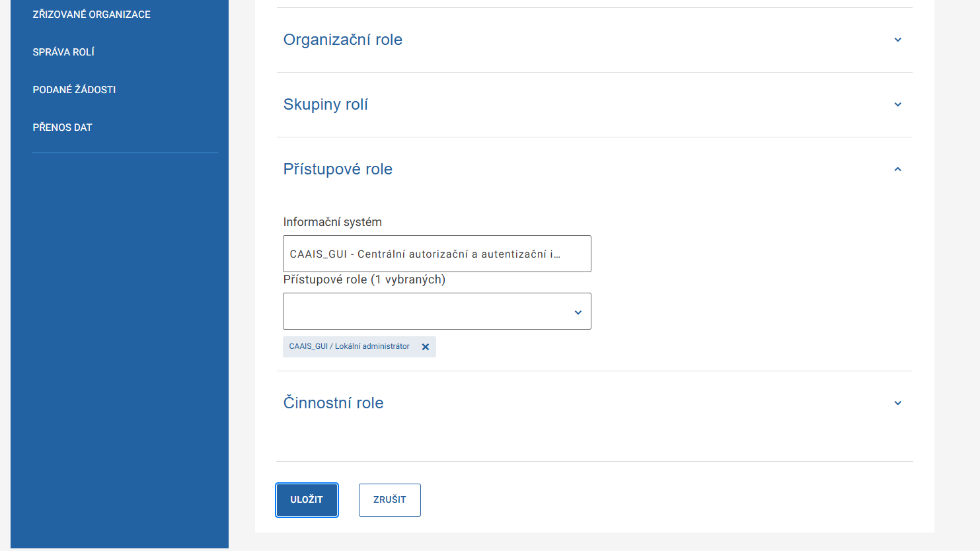Expand Činnostní role section chevron
The width and height of the screenshot is (980, 551).
[x=897, y=403]
